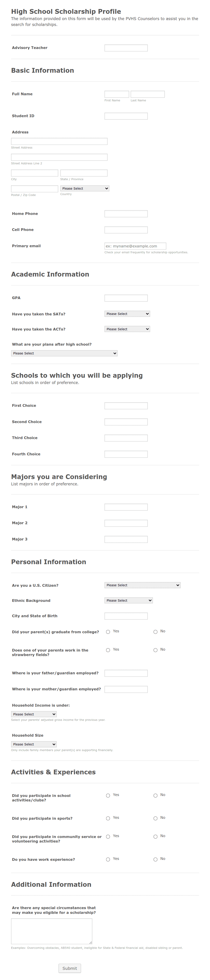
Task: Select Yes for parents graduated from college
Action: (108, 631)
